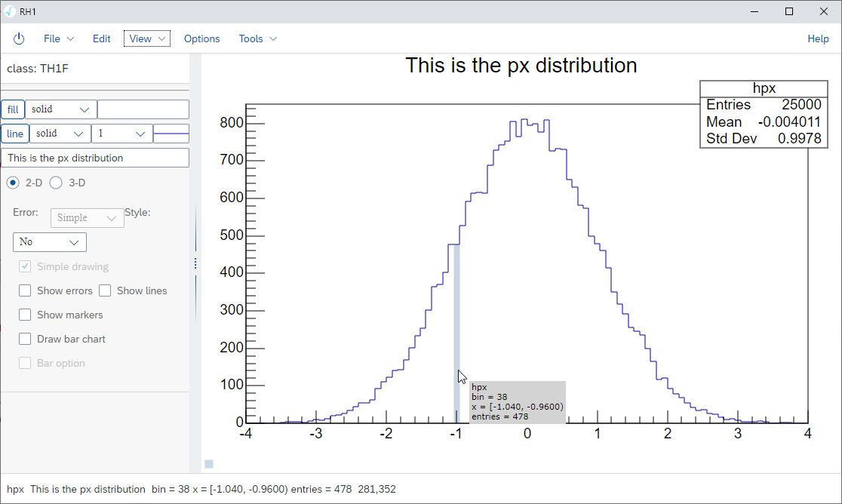Image resolution: width=842 pixels, height=504 pixels.
Task: Open the line width dropdown showing 1
Action: click(121, 134)
